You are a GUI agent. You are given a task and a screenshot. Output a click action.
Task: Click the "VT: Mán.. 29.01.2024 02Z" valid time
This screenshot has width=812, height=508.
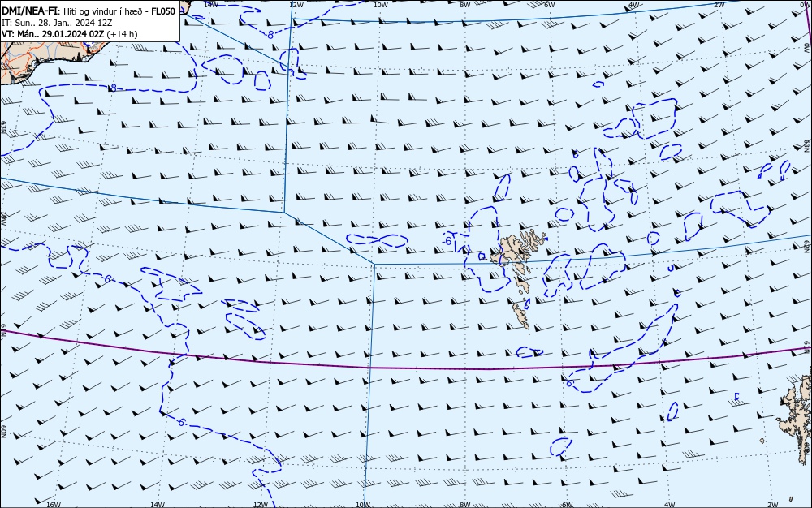tap(53, 34)
